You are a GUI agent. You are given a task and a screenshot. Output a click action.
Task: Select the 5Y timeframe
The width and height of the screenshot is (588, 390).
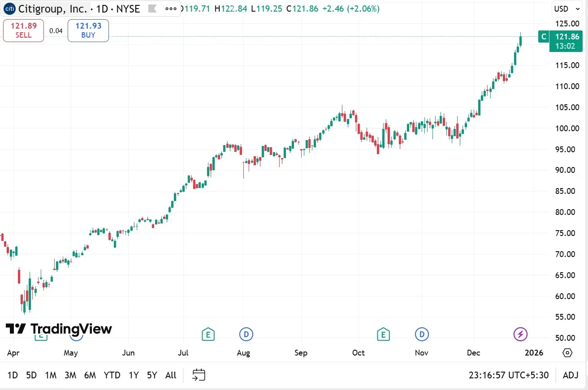tap(151, 375)
